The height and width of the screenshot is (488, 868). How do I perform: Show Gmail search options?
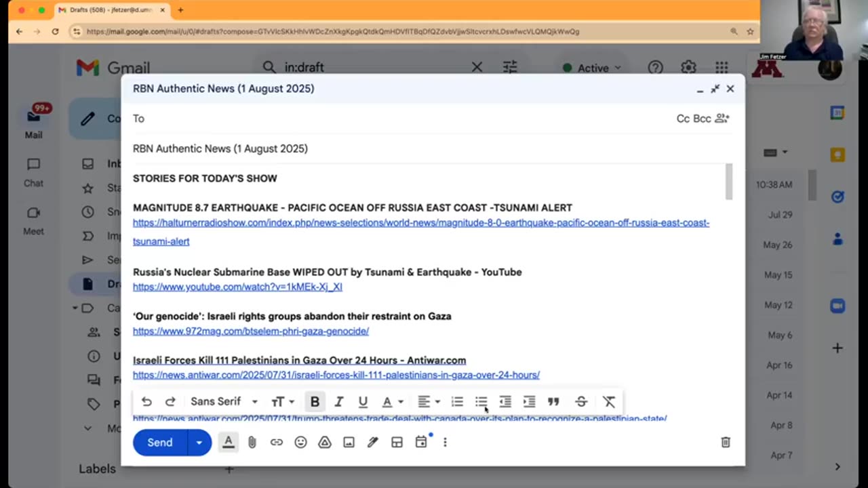[x=510, y=67]
